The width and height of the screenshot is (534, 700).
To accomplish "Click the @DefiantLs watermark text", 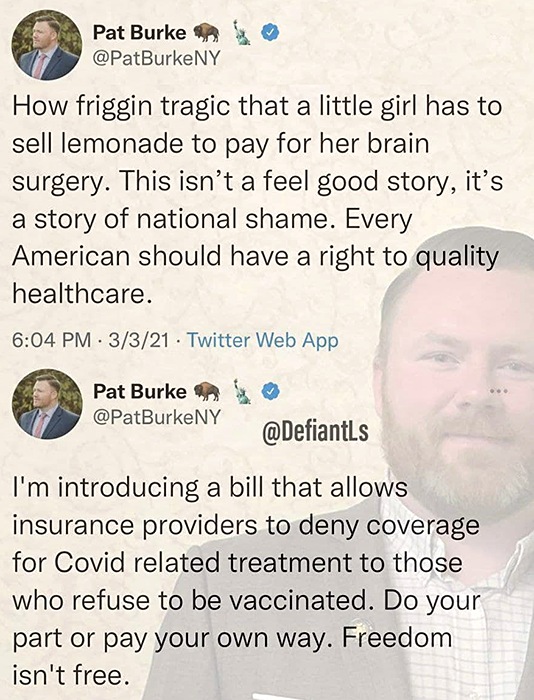I will (x=315, y=432).
